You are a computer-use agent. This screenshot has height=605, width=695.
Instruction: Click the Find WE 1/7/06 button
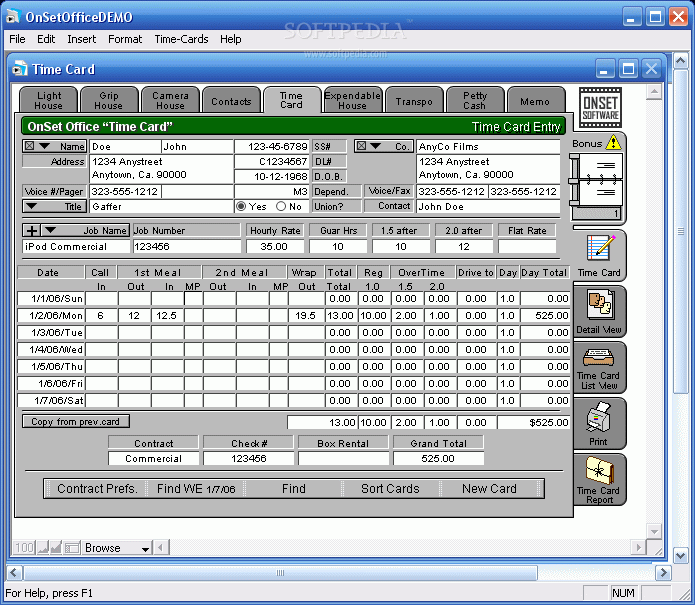pyautogui.click(x=196, y=488)
